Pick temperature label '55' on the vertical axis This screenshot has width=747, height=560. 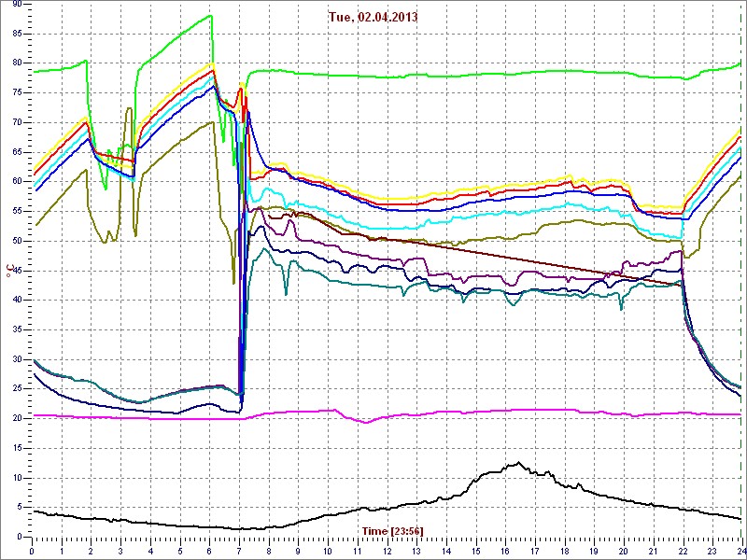pos(17,211)
